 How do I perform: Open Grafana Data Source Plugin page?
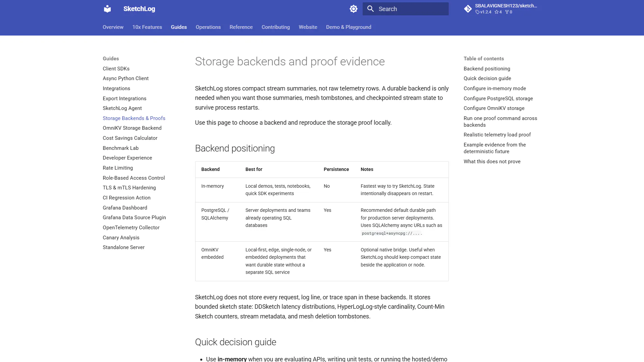coord(135,218)
